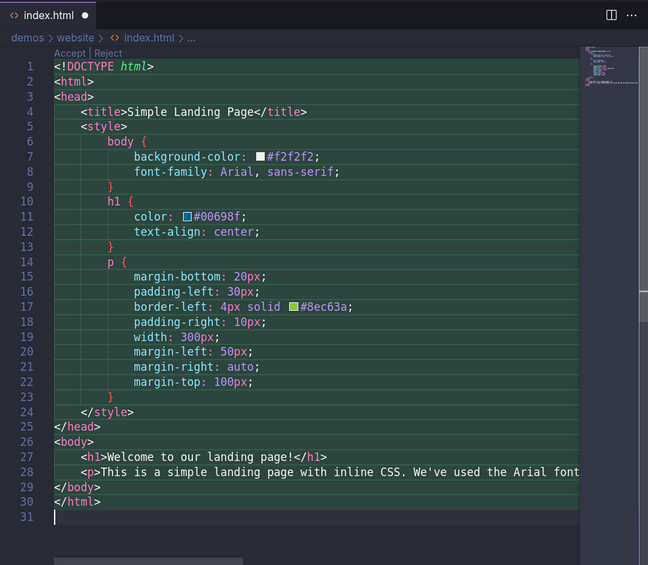Screen dimensions: 648x565
Task: Open the #f2f2f2 color swatch
Action: [x=260, y=156]
